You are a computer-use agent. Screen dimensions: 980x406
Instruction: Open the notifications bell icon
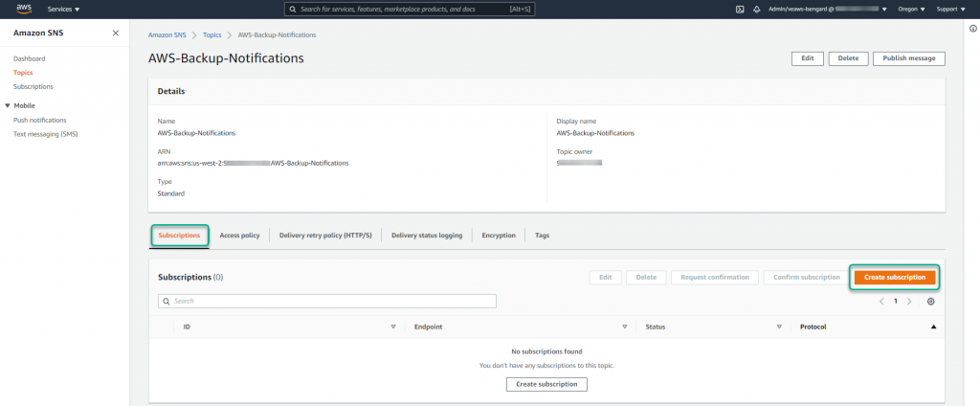[756, 10]
